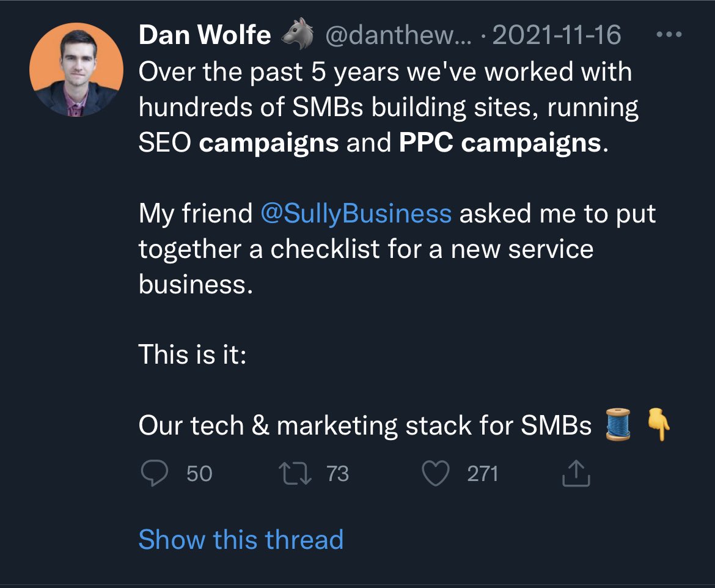Image resolution: width=715 pixels, height=588 pixels.
Task: Select the "Our tech & marketing stack" line
Action: pos(364,425)
